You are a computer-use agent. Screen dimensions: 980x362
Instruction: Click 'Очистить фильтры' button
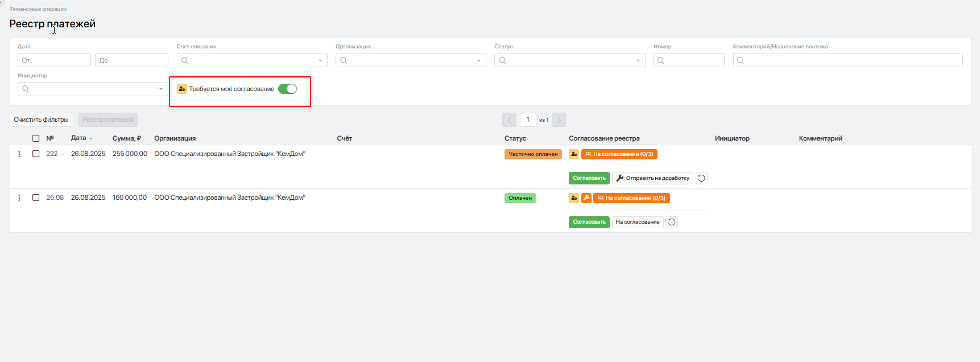point(41,120)
